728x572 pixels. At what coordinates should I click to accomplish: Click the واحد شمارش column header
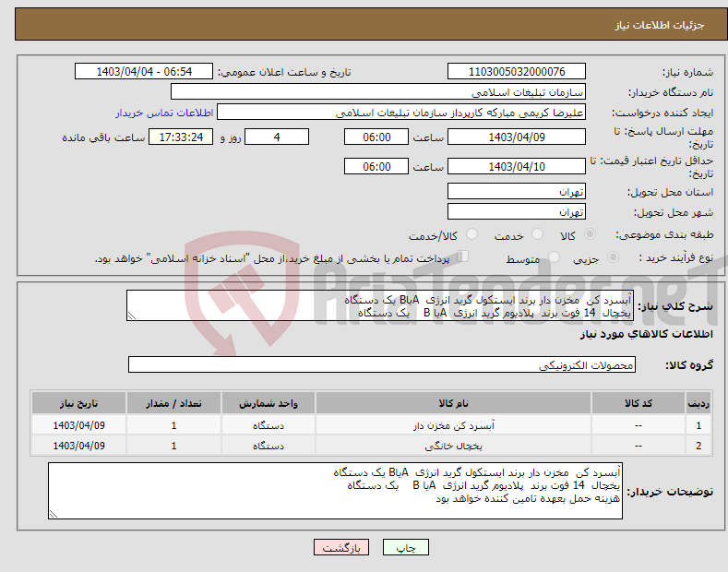coord(269,403)
